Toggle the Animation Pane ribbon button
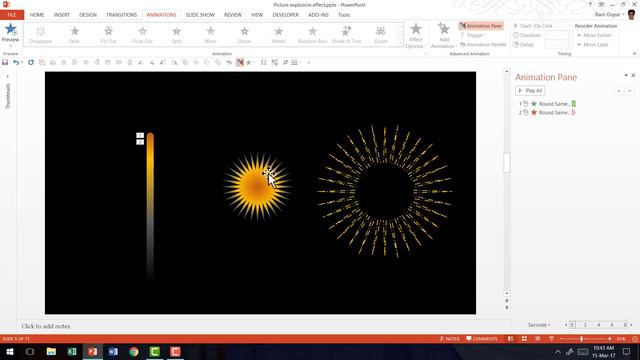This screenshot has height=360, width=640. click(x=481, y=26)
